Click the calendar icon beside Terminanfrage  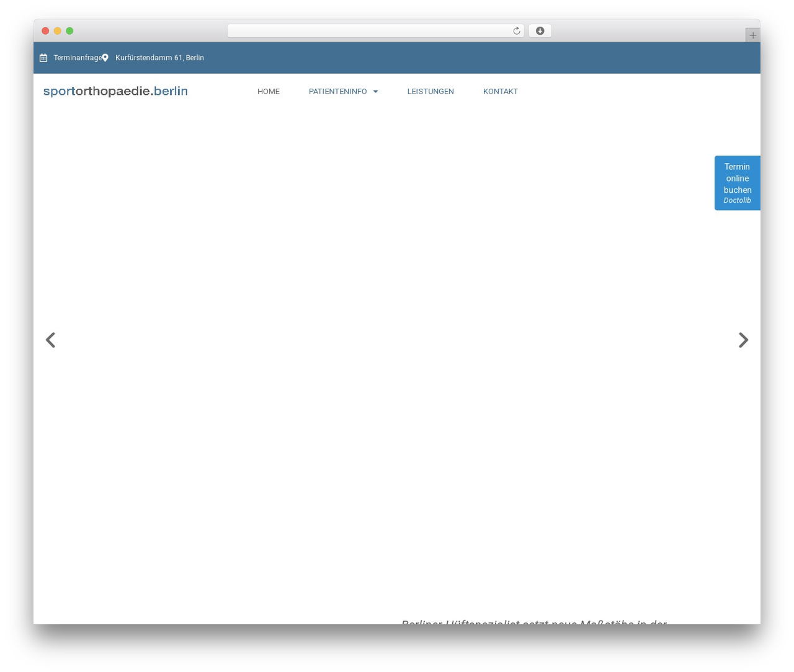click(x=43, y=58)
